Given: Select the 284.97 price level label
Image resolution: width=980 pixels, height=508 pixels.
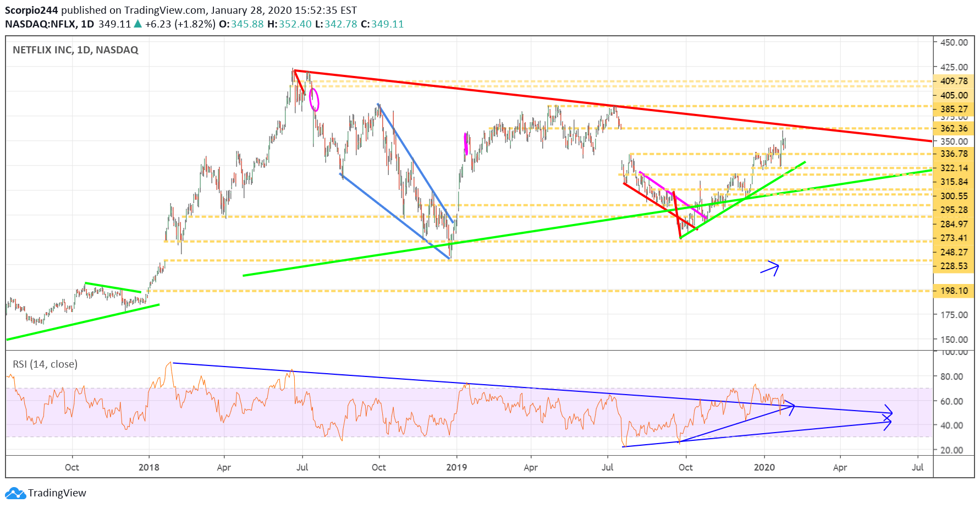Looking at the screenshot, I should pyautogui.click(x=954, y=224).
